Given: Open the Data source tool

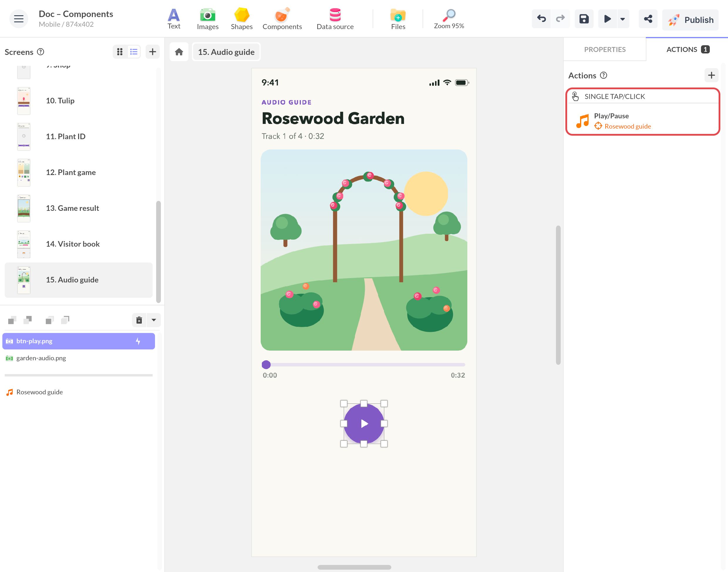Looking at the screenshot, I should click(335, 19).
